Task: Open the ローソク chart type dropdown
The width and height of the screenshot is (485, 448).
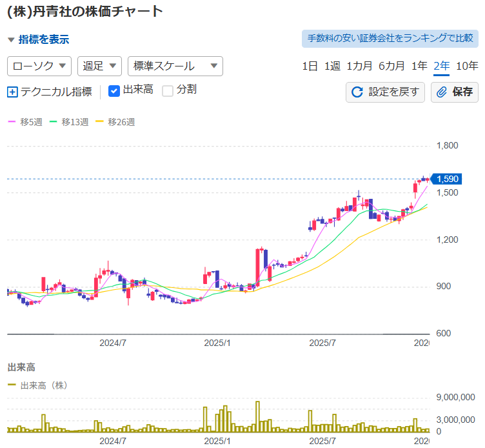Action: tap(39, 66)
